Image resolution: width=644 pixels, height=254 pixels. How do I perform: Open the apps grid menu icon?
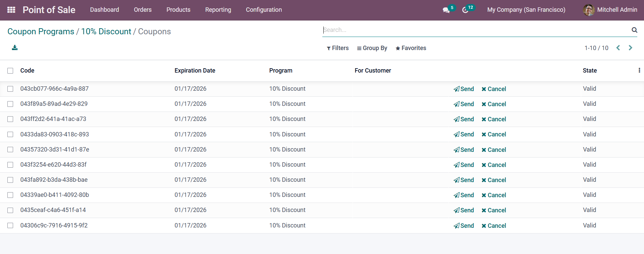(x=11, y=10)
